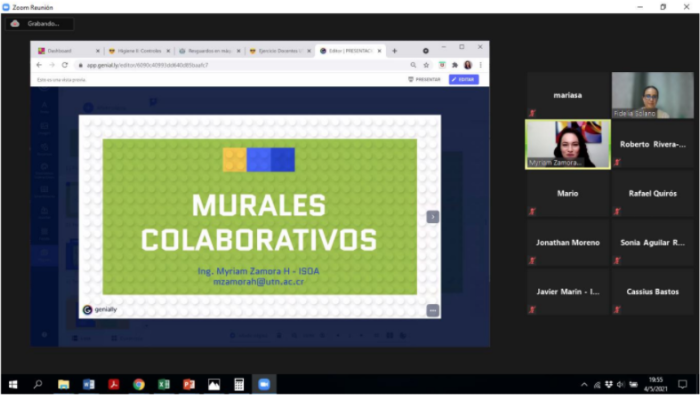This screenshot has width=700, height=400.
Task: Click the browser reload icon
Action: 65,65
